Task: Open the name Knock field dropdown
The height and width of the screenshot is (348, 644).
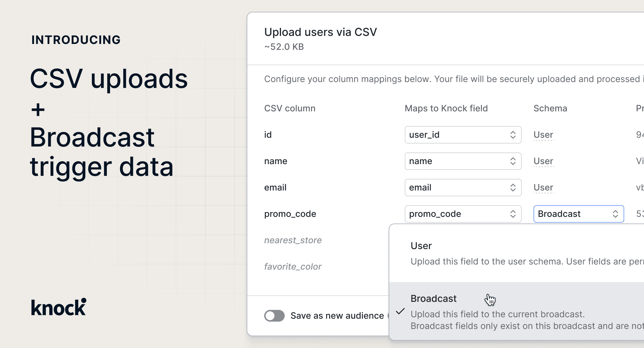Action: tap(463, 161)
